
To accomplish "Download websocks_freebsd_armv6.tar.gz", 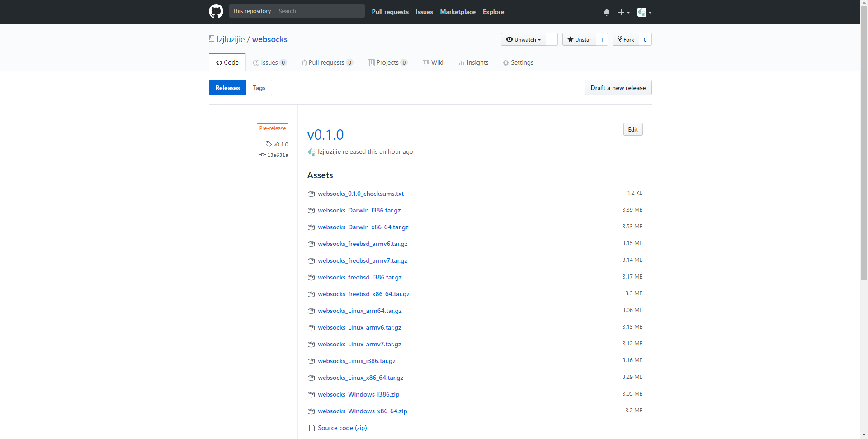I will click(363, 244).
